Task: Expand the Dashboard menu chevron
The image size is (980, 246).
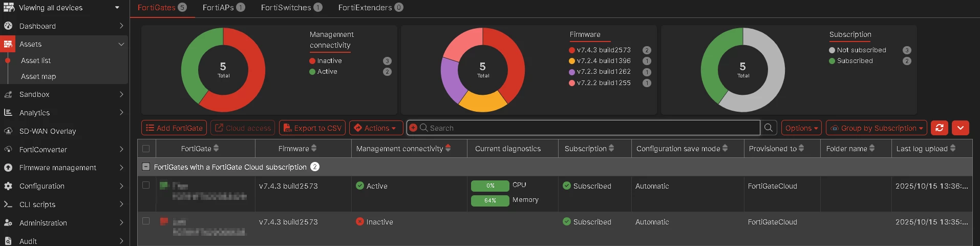Action: point(121,26)
